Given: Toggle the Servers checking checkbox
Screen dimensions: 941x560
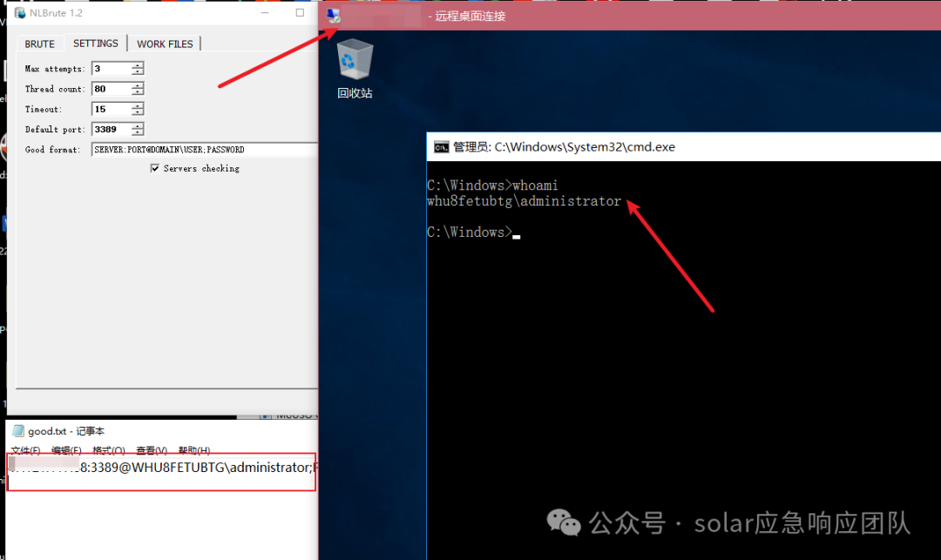Looking at the screenshot, I should click(155, 168).
